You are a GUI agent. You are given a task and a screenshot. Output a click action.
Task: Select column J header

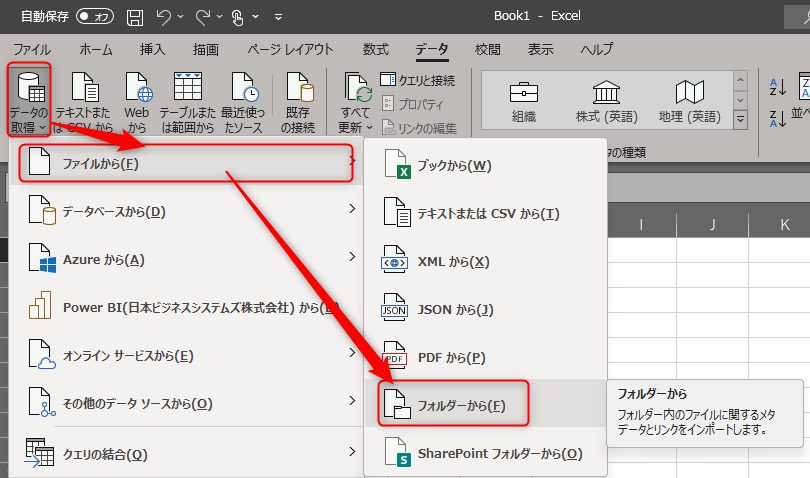712,224
